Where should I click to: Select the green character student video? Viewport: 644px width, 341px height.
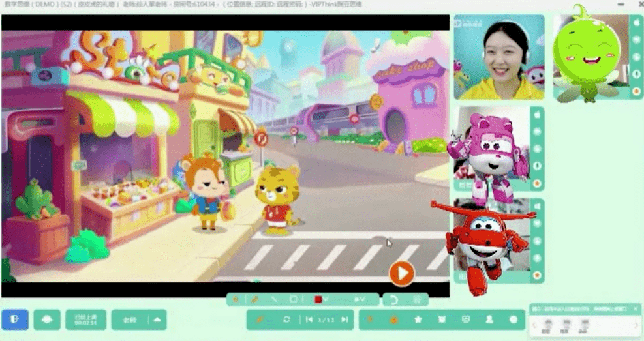click(x=591, y=57)
